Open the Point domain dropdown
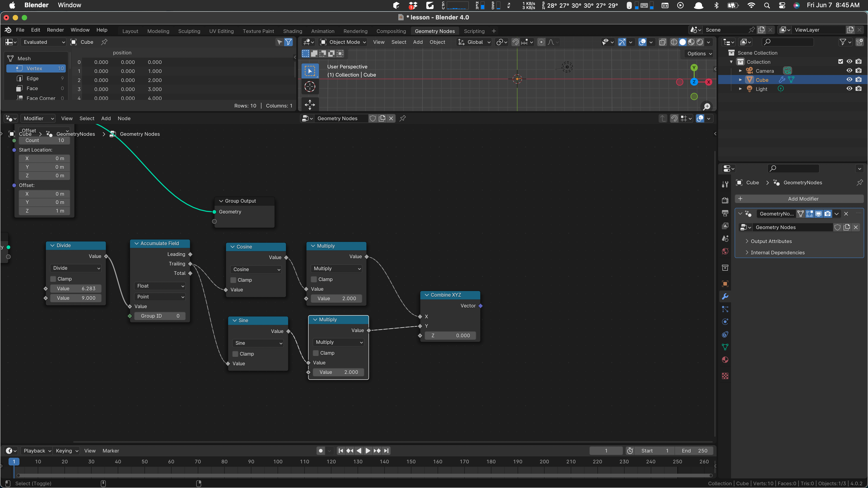868x488 pixels. click(160, 297)
